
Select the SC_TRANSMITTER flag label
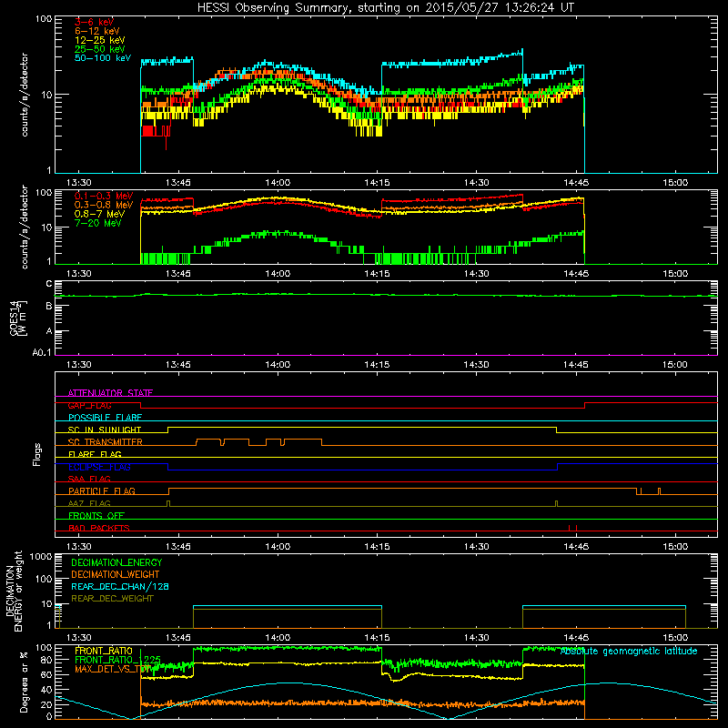[x=105, y=442]
